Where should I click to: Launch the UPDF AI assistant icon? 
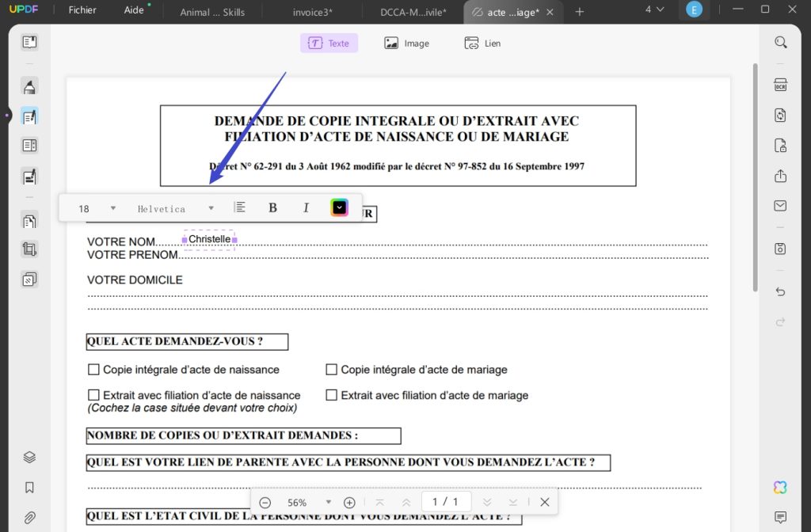pos(781,488)
